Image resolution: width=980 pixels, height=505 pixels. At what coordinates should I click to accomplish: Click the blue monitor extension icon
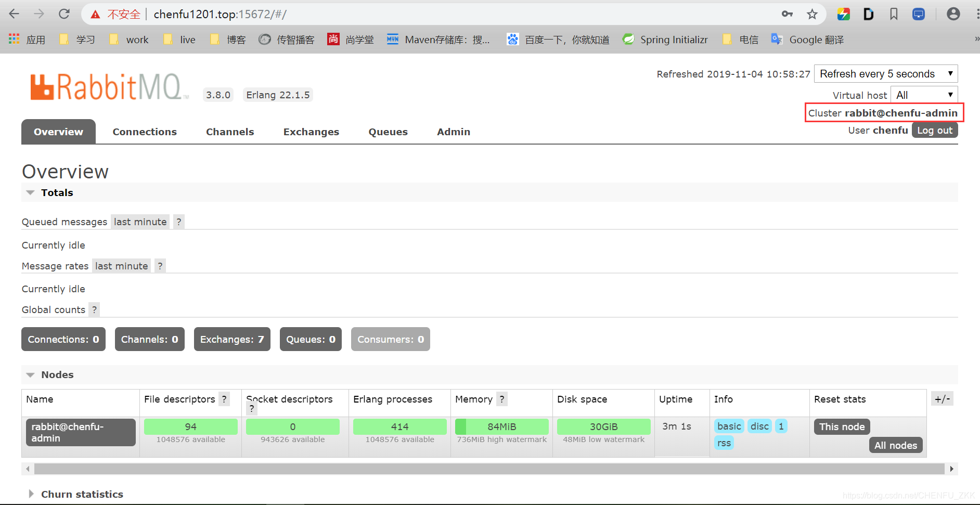(919, 14)
